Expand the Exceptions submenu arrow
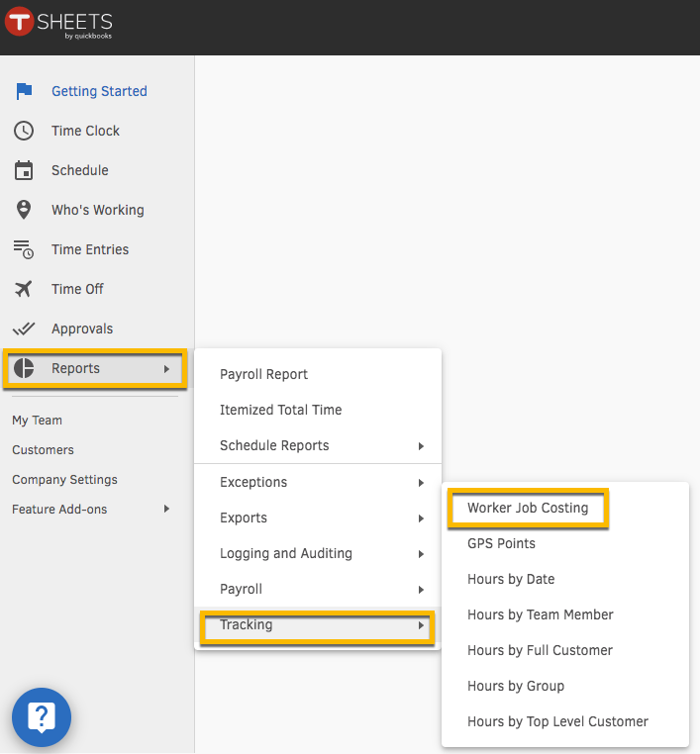Screen dimensions: 700x754 (x=421, y=483)
